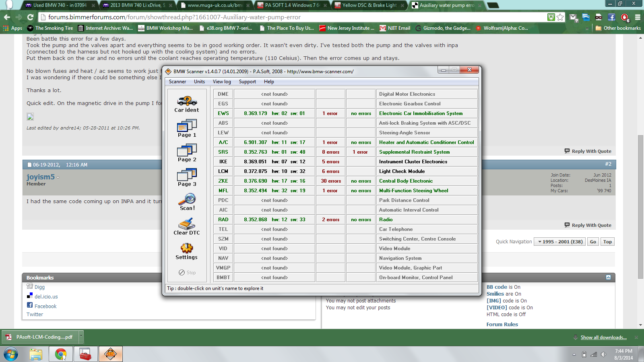Click the Digg bookmark link

[x=39, y=287]
